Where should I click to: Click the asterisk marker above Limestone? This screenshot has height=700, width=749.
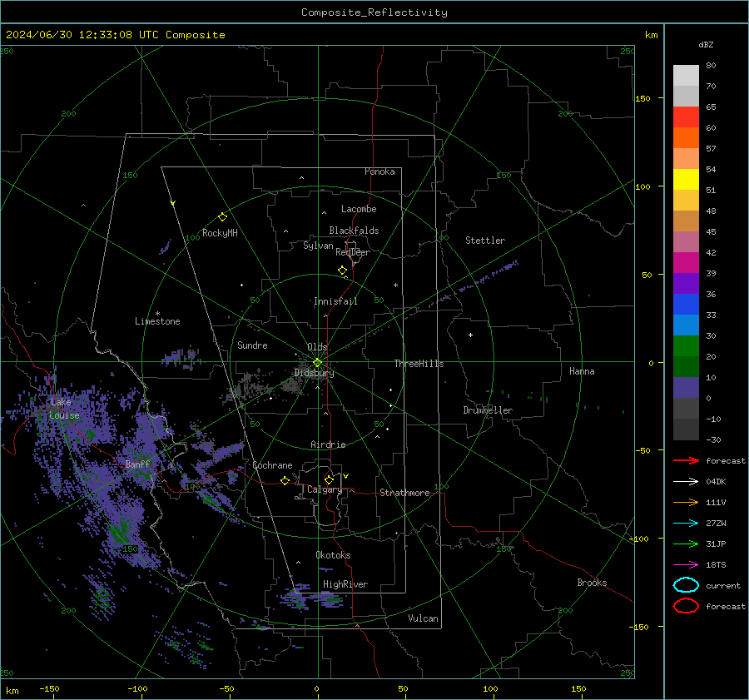click(157, 314)
